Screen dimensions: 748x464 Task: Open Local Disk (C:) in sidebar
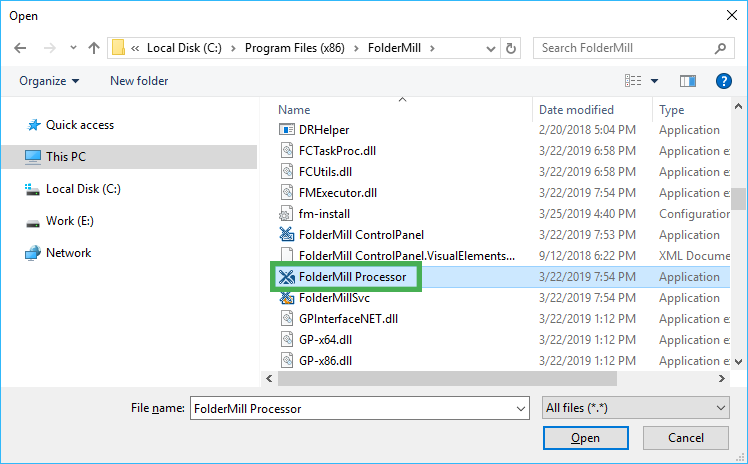pyautogui.click(x=83, y=189)
